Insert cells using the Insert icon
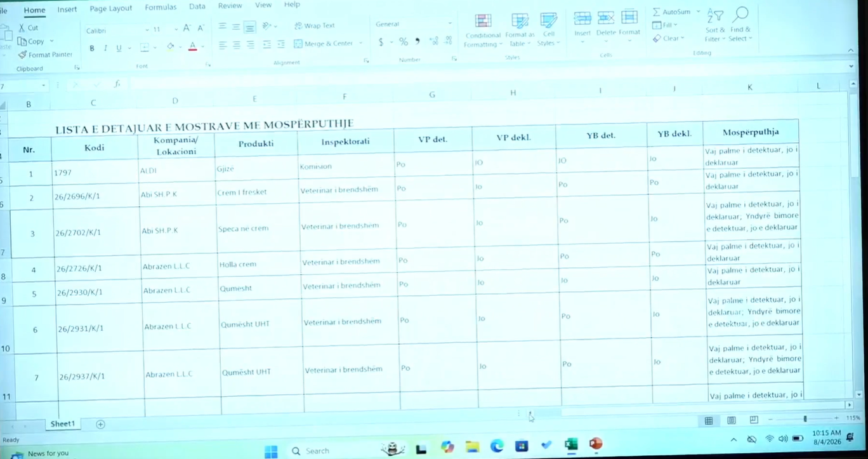Screen dimensions: 868x459 point(582,18)
